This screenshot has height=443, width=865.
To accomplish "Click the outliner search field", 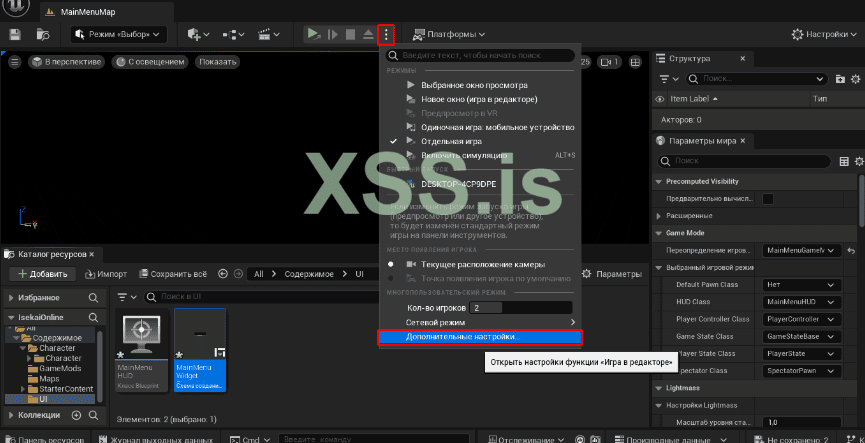I will (756, 79).
